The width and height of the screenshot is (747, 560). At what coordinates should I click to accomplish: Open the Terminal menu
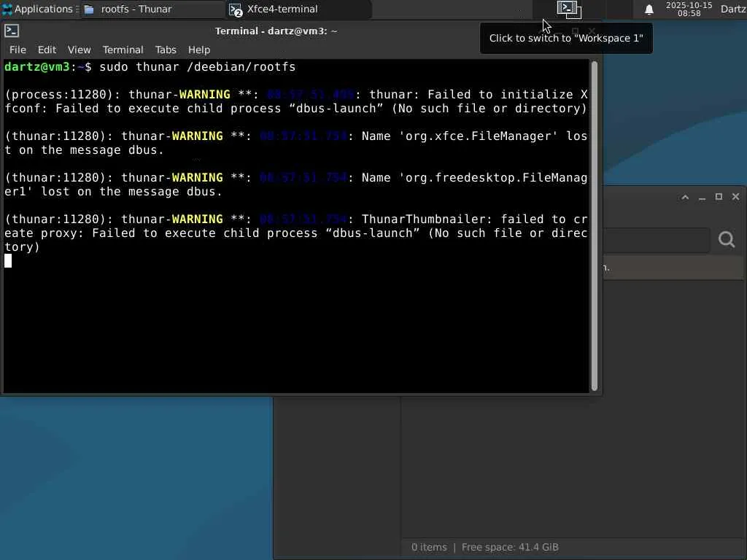[123, 50]
